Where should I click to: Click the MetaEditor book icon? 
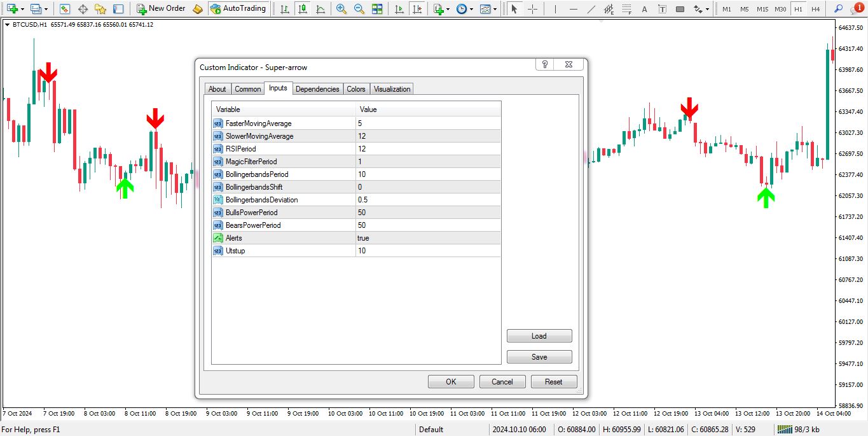point(198,9)
